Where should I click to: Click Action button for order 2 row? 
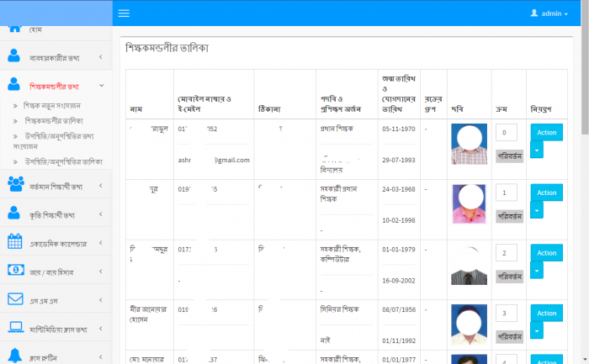click(547, 253)
